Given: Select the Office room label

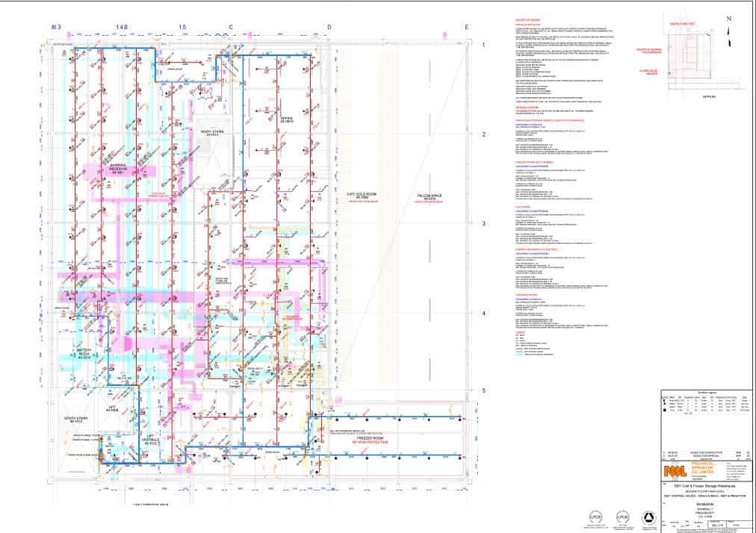Looking at the screenshot, I should pyautogui.click(x=287, y=119).
